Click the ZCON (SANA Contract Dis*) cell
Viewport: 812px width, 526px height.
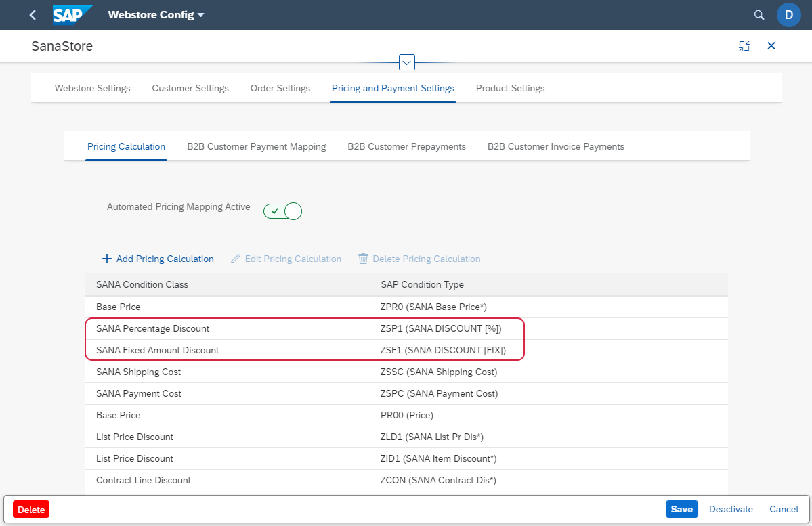coord(438,481)
